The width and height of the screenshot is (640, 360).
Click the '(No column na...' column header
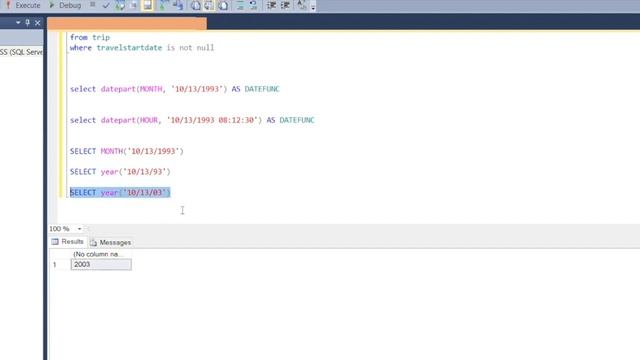[x=101, y=254]
